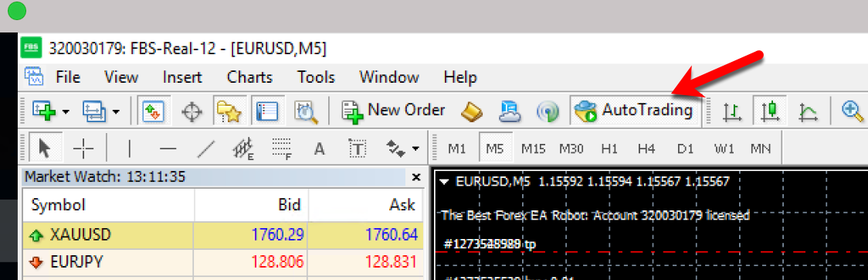
Task: Switch to the H1 timeframe
Action: pos(609,149)
